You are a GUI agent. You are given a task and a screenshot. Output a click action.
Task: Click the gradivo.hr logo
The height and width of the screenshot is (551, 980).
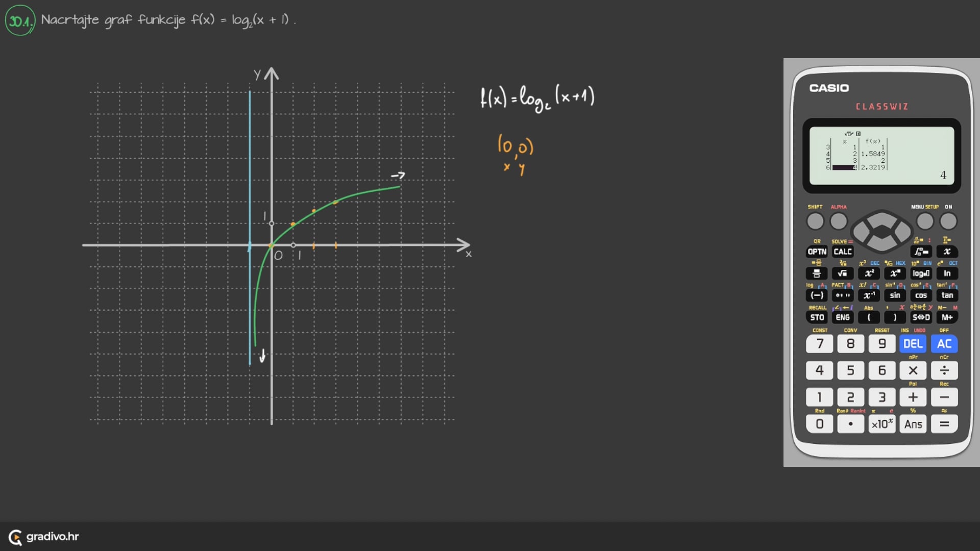(43, 537)
